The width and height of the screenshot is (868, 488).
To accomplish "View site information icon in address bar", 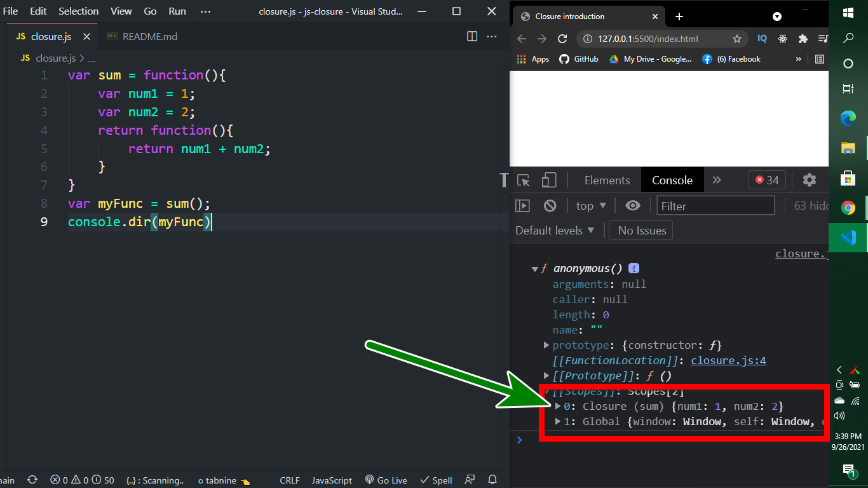I will tap(588, 39).
